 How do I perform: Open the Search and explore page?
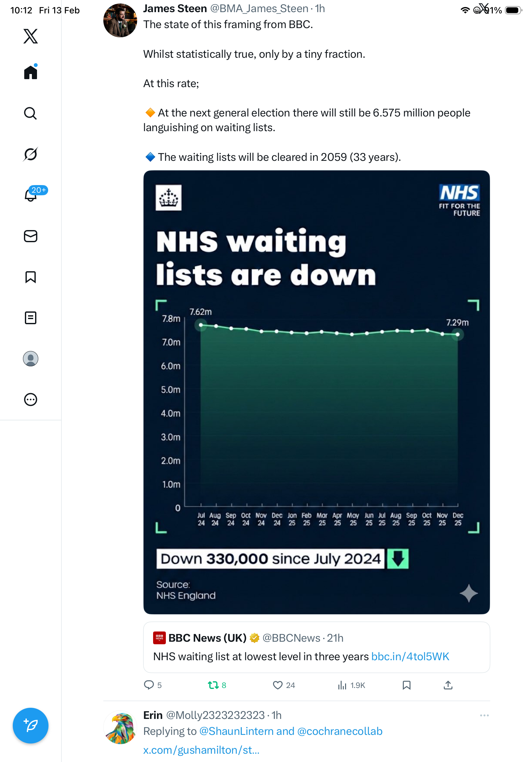[31, 114]
